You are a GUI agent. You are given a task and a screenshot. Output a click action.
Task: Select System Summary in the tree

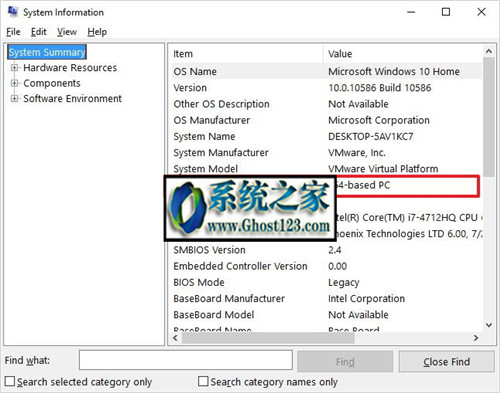tap(47, 52)
